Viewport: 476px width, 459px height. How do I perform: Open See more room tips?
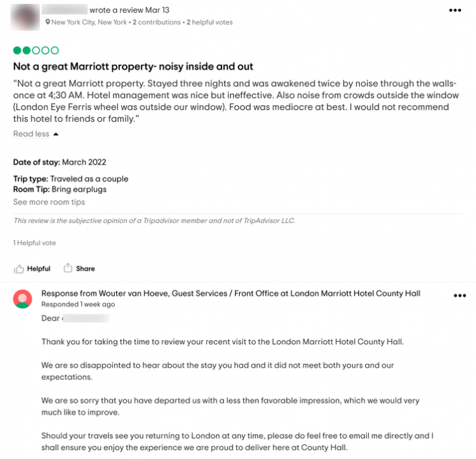(x=49, y=202)
